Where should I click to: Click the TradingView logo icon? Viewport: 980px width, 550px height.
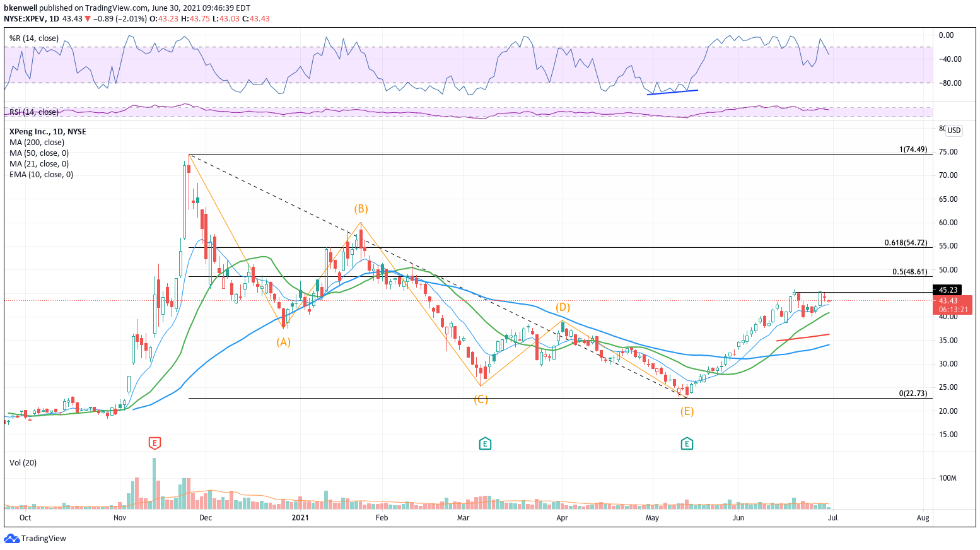click(x=11, y=539)
